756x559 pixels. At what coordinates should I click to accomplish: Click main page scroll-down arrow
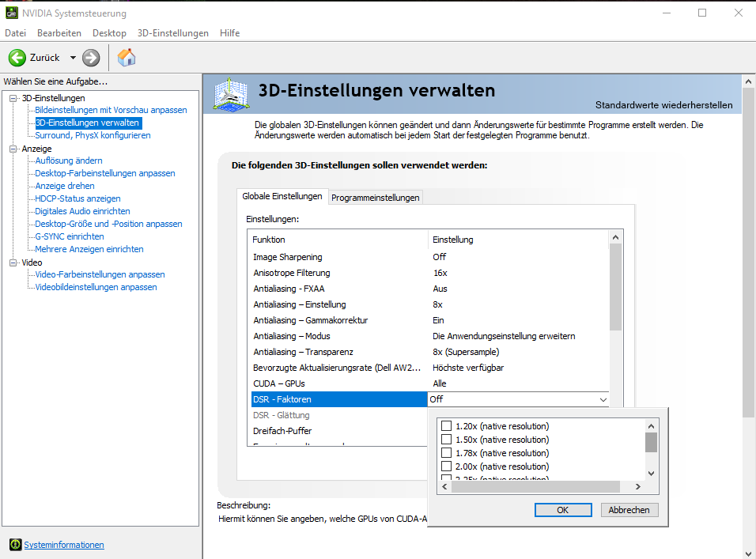[748, 553]
